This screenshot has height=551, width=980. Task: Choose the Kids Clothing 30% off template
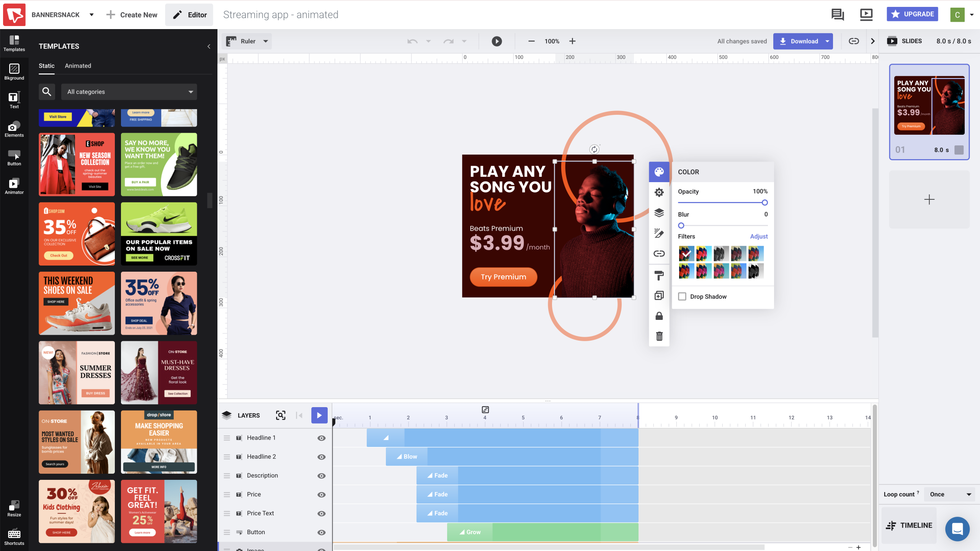[77, 511]
